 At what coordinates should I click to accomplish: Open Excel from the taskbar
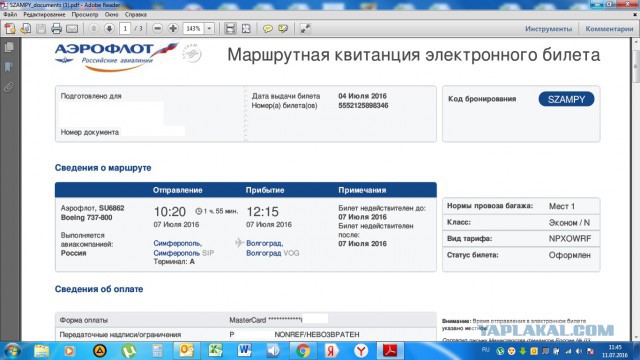(x=216, y=351)
